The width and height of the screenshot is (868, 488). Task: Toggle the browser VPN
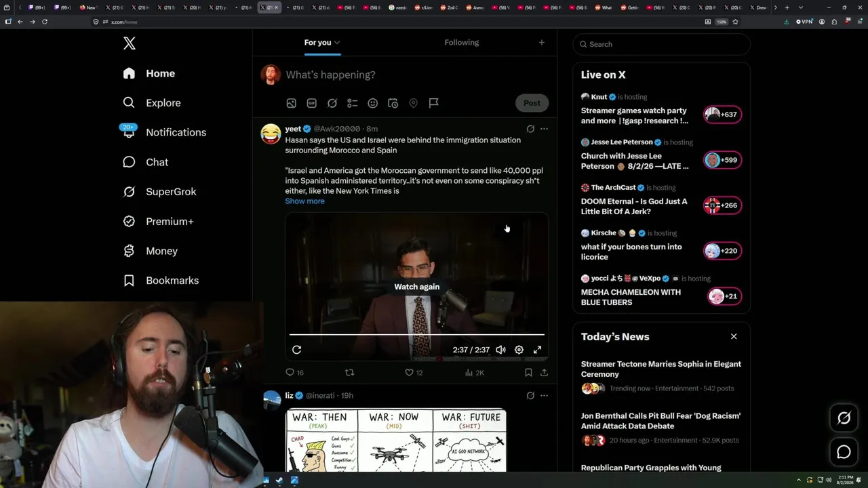(804, 22)
